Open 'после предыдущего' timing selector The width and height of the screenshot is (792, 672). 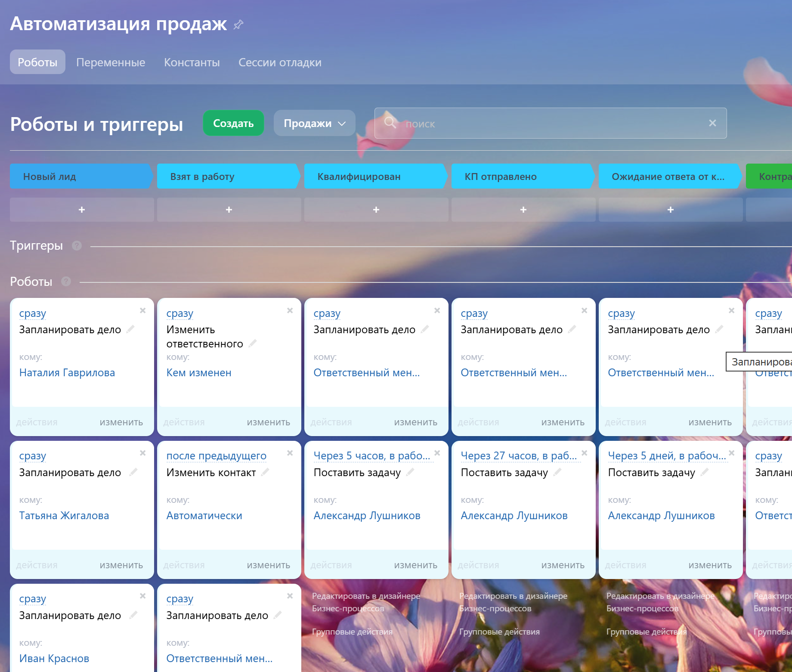point(216,455)
